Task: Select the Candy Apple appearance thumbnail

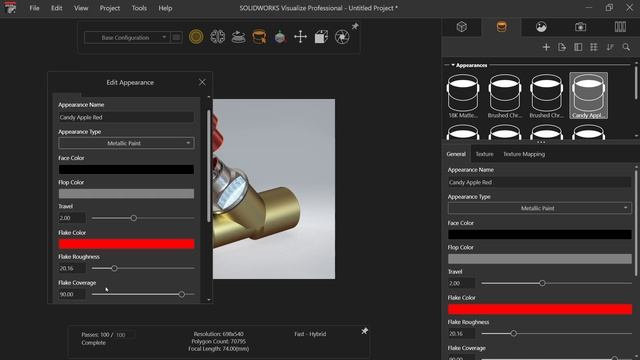Action: (588, 96)
